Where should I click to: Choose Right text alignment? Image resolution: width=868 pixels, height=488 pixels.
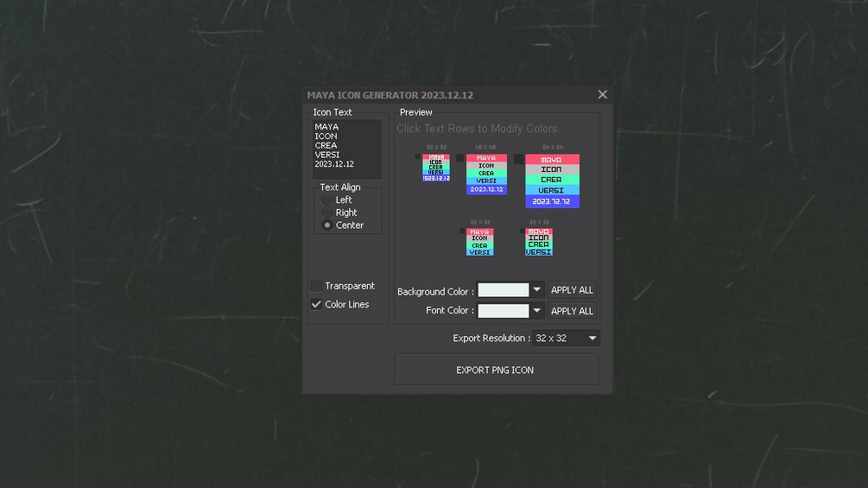coord(327,212)
